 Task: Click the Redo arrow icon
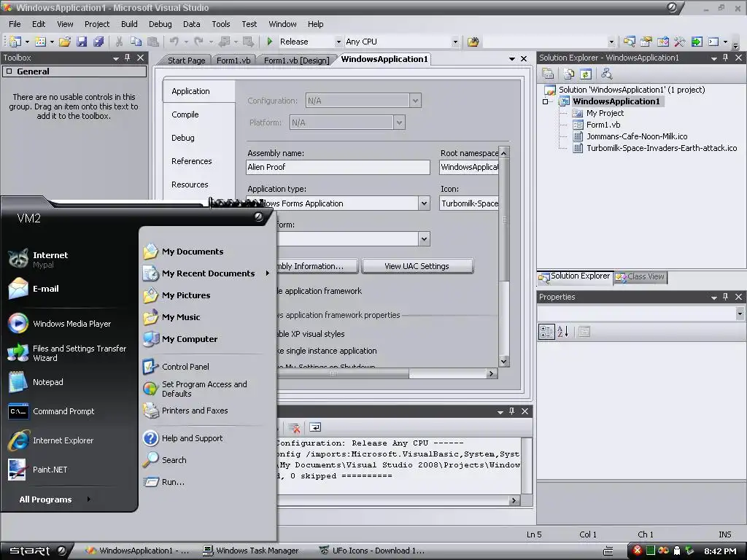tap(198, 42)
